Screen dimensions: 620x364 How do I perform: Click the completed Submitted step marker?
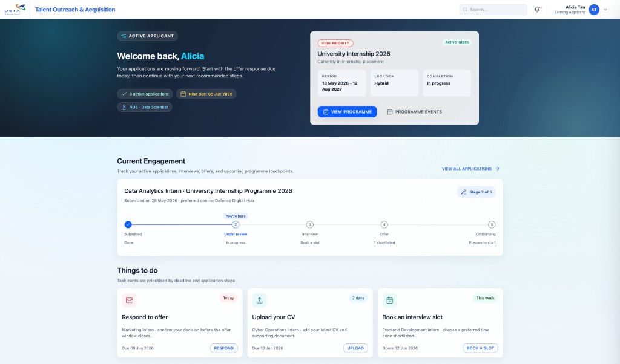point(128,225)
